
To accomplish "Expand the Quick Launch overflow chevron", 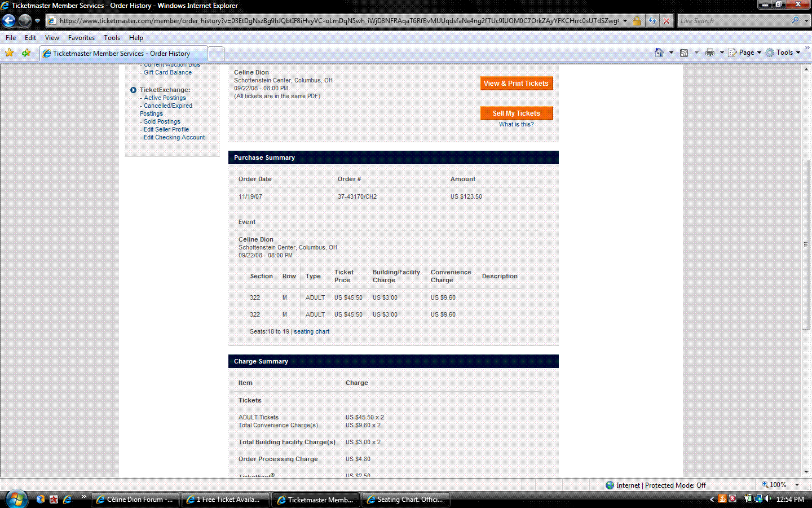I will tap(84, 497).
